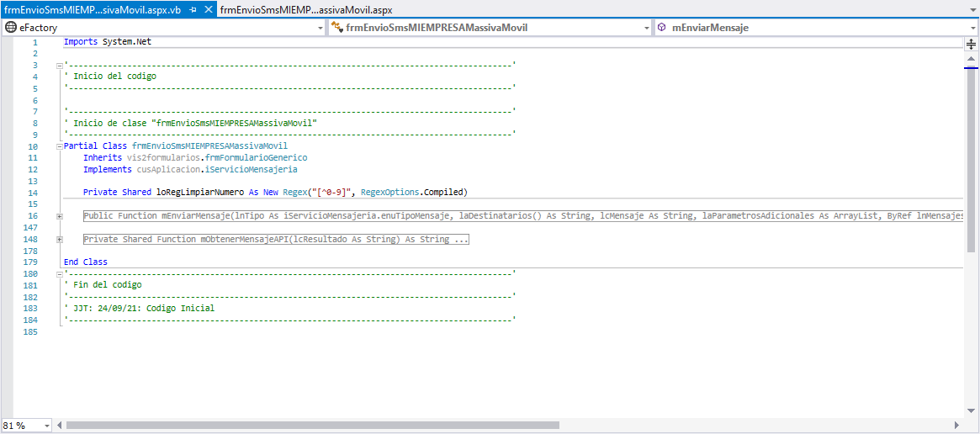Click line number 14 in the margin
The image size is (980, 434).
pyautogui.click(x=33, y=193)
